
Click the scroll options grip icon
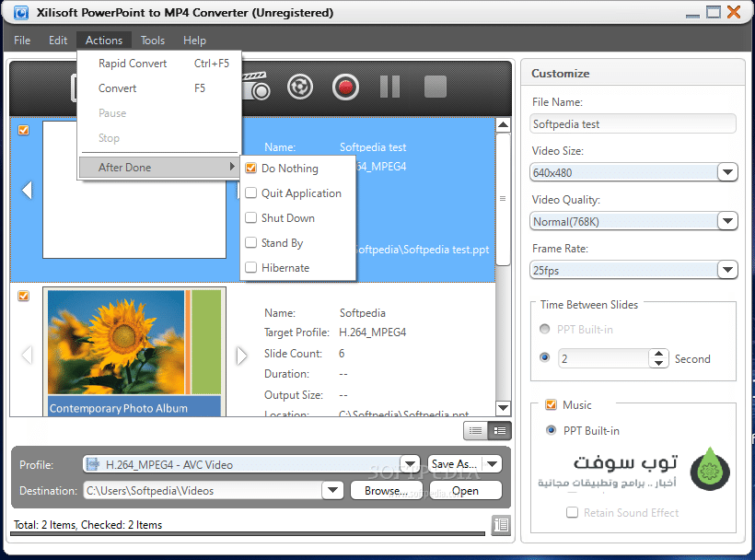pyautogui.click(x=503, y=198)
